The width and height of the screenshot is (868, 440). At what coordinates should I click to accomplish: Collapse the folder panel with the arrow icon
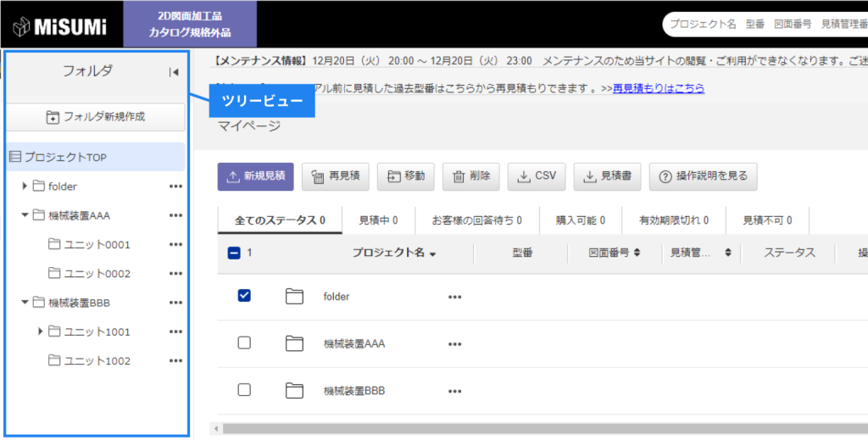(174, 72)
